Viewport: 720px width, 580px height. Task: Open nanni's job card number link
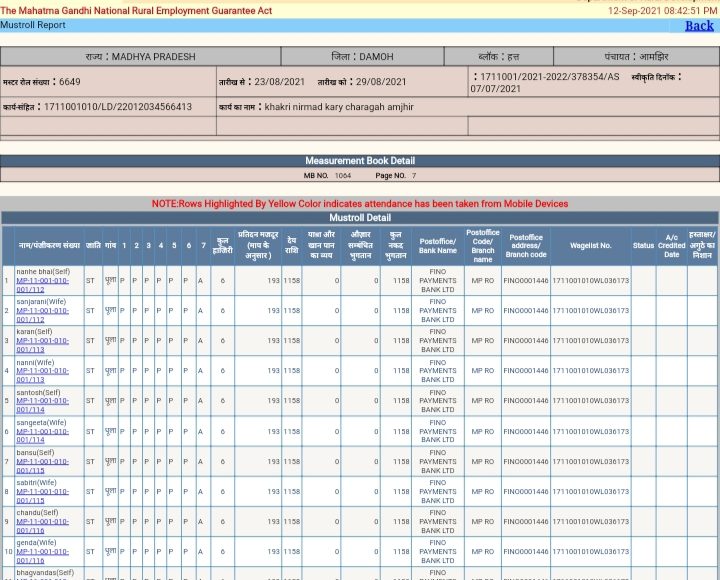[x=42, y=375]
